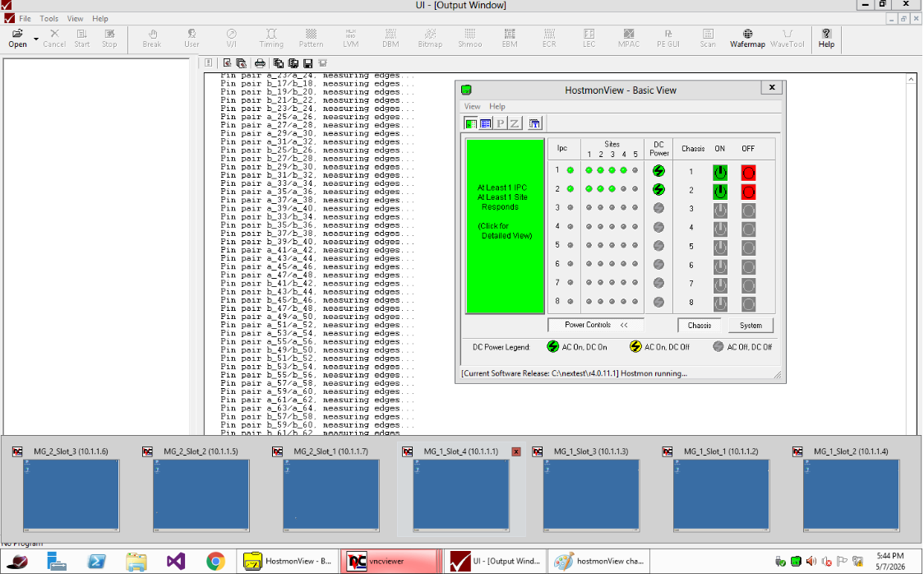The height and width of the screenshot is (574, 924).
Task: Print the output window contents
Action: point(260,63)
